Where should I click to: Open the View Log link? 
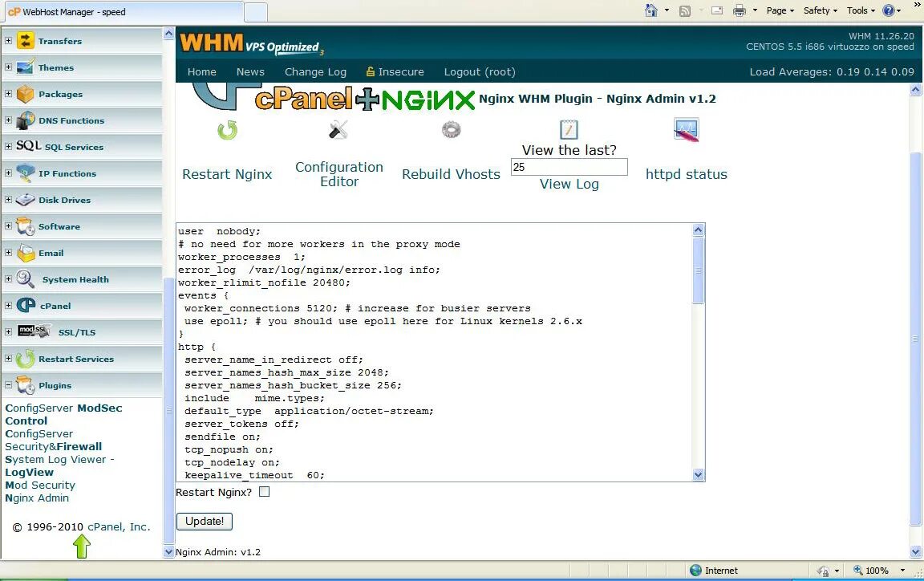(569, 184)
